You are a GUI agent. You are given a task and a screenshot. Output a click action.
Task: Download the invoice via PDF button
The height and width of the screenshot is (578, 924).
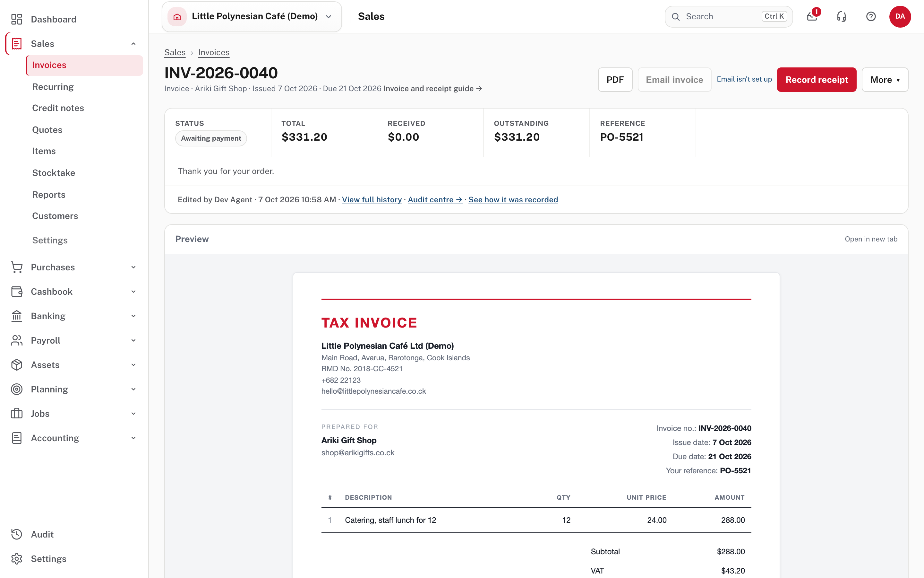[615, 80]
